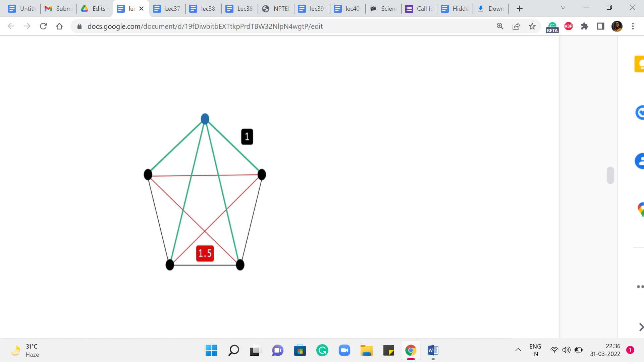Expand the tab search dropdown arrow
This screenshot has width=644, height=362.
pyautogui.click(x=563, y=7)
